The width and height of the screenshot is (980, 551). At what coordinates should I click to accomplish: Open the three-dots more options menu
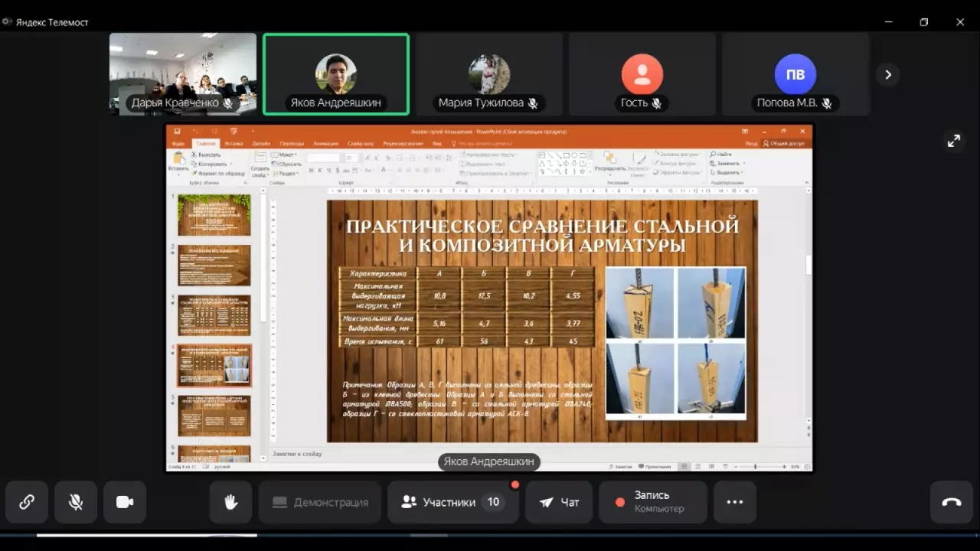tap(734, 502)
